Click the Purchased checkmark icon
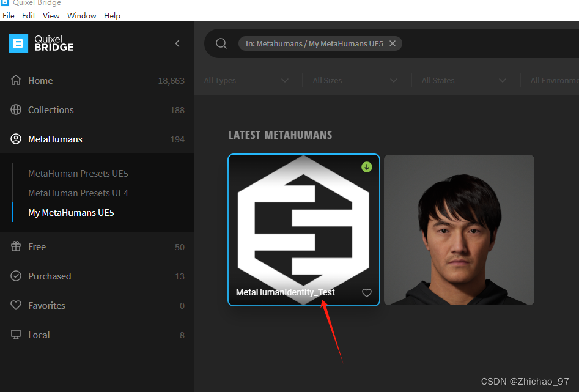This screenshot has height=392, width=579. (16, 276)
